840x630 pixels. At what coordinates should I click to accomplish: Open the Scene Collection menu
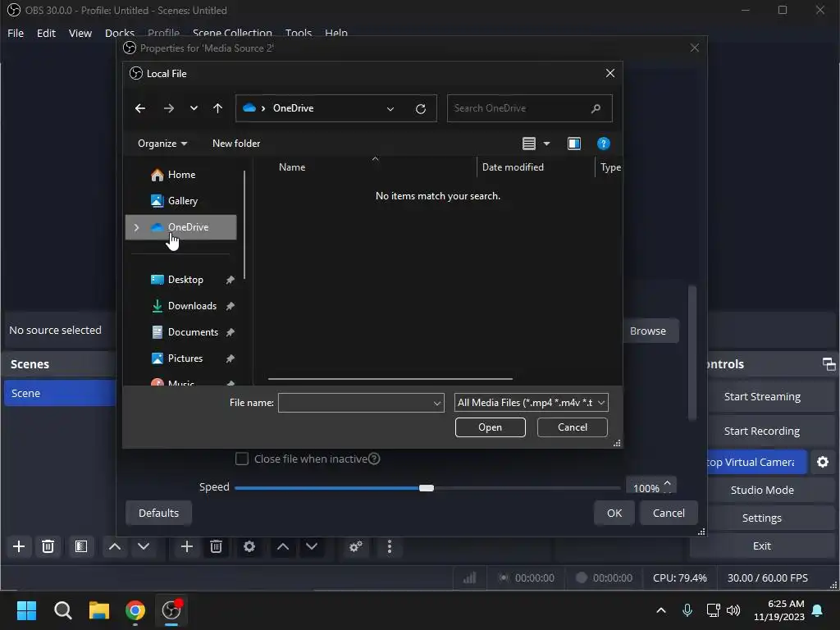pyautogui.click(x=232, y=33)
